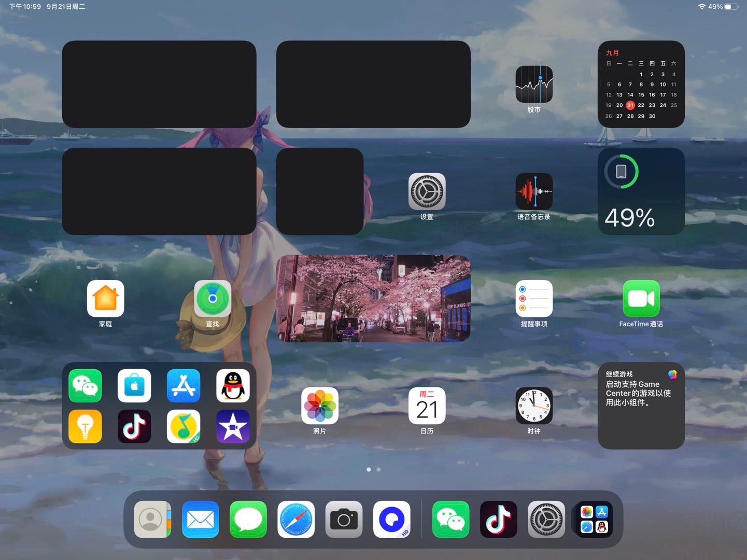Open Messages from the dock
Image resolution: width=747 pixels, height=560 pixels.
(x=248, y=519)
